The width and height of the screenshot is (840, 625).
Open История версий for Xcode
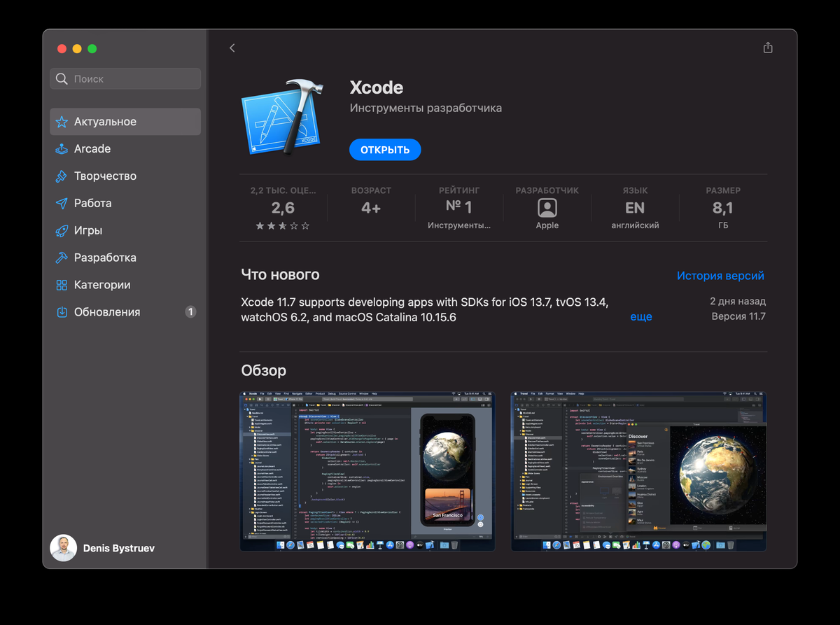pos(720,275)
